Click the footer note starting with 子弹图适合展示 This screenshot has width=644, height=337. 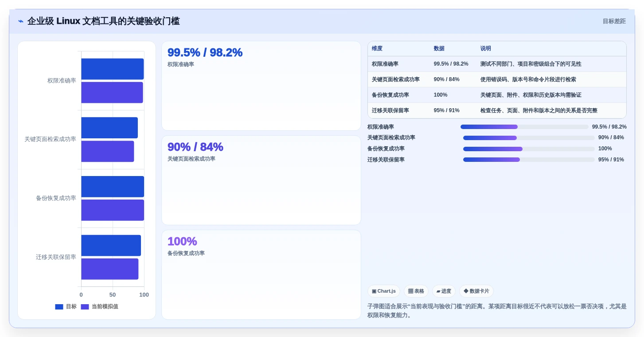(497, 311)
